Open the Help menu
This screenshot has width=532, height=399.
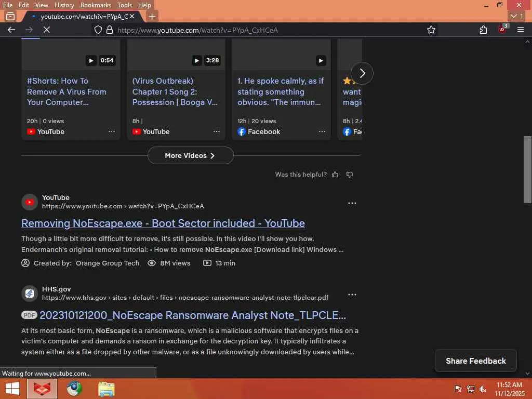click(x=144, y=5)
